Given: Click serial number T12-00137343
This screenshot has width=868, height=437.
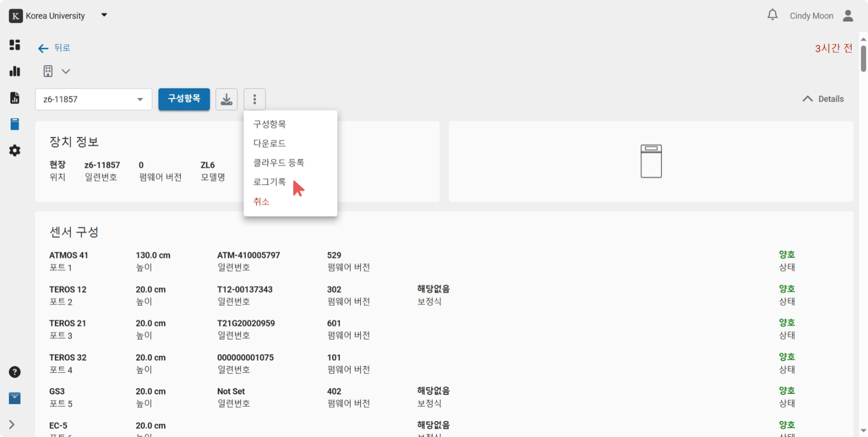Looking at the screenshot, I should [245, 289].
